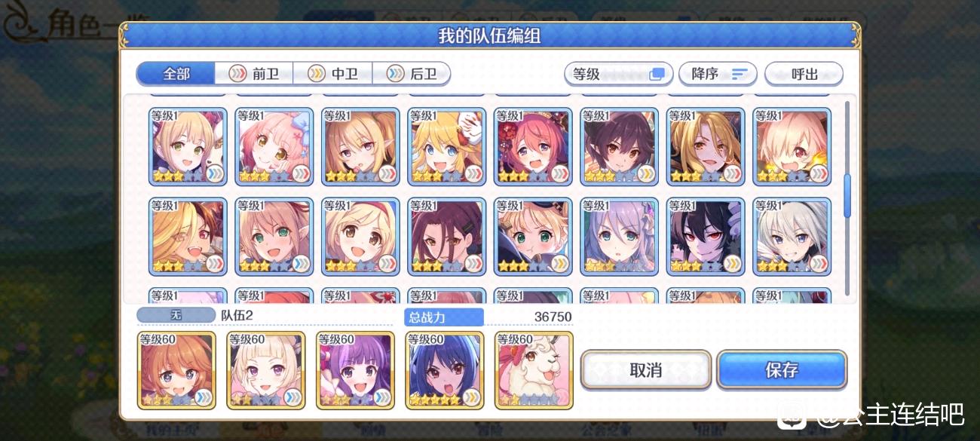Viewport: 980px width, 441px height.
Task: Tap the lavender-haired character with flower
Action: point(620,237)
